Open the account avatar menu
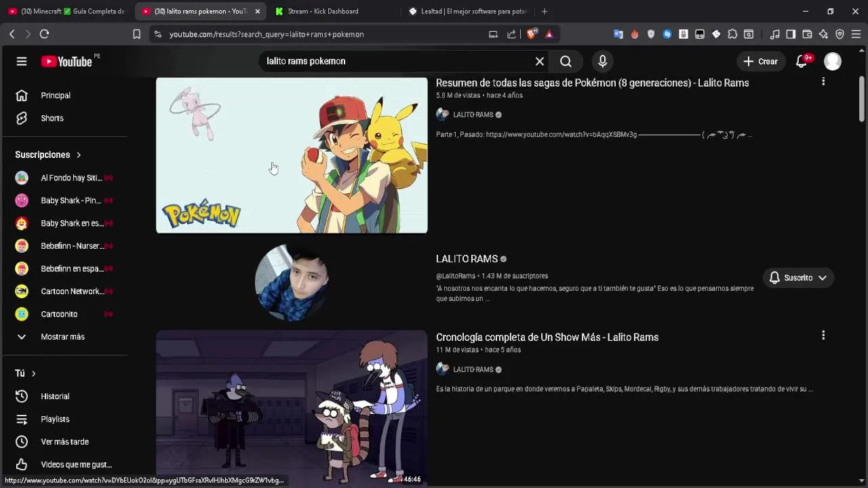This screenshot has height=488, width=868. (833, 62)
